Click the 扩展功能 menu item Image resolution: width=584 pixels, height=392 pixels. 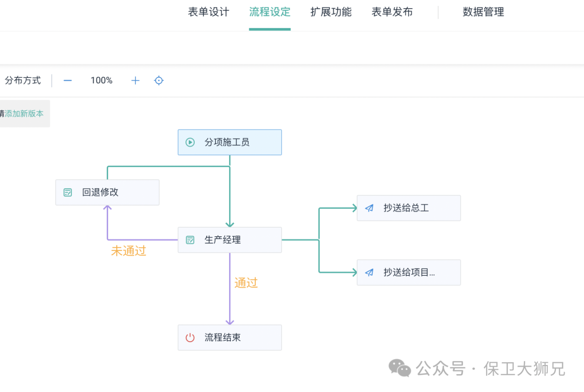tap(331, 11)
